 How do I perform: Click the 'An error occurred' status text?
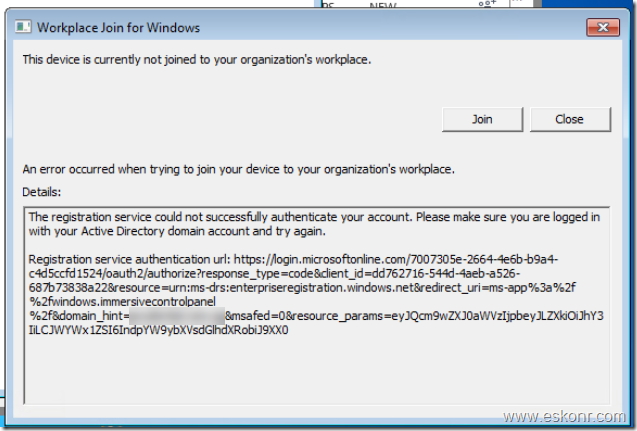coord(238,169)
